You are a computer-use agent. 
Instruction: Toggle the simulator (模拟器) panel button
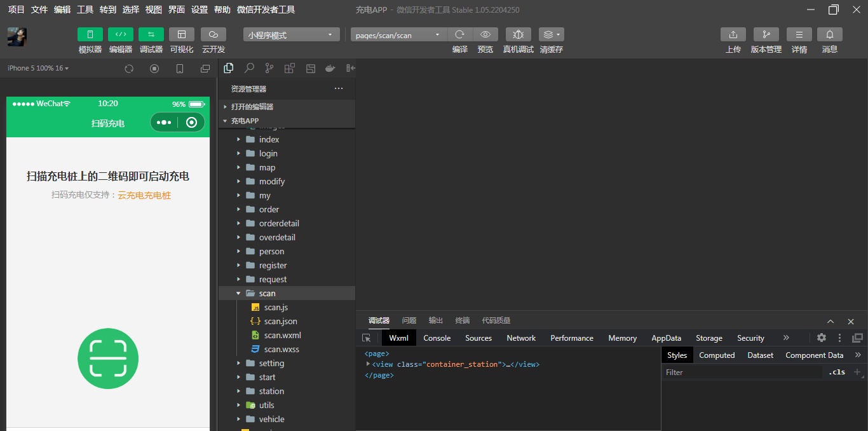tap(90, 34)
